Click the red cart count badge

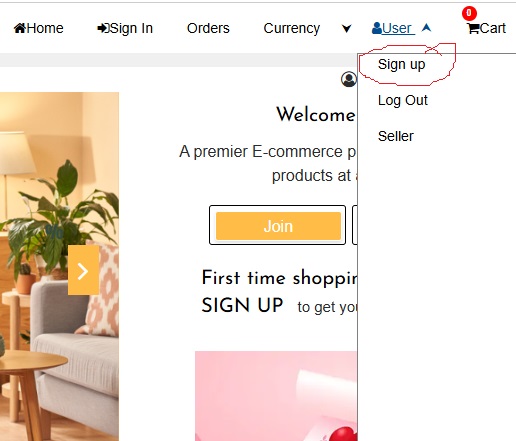(x=469, y=13)
